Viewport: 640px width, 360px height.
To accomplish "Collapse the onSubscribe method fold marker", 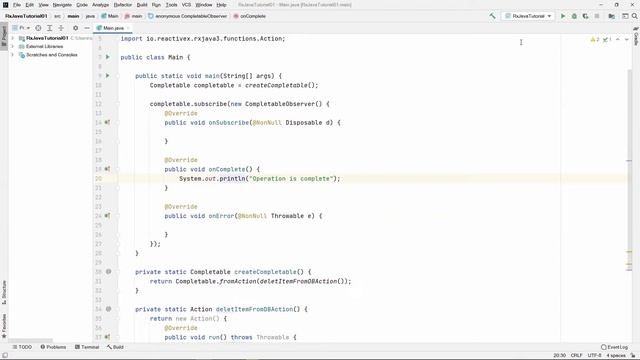I will 118,122.
